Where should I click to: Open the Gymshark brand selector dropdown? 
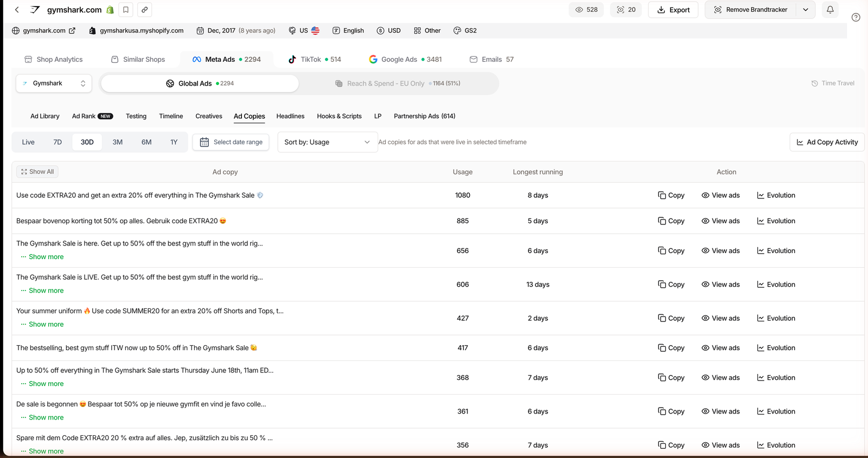point(54,83)
